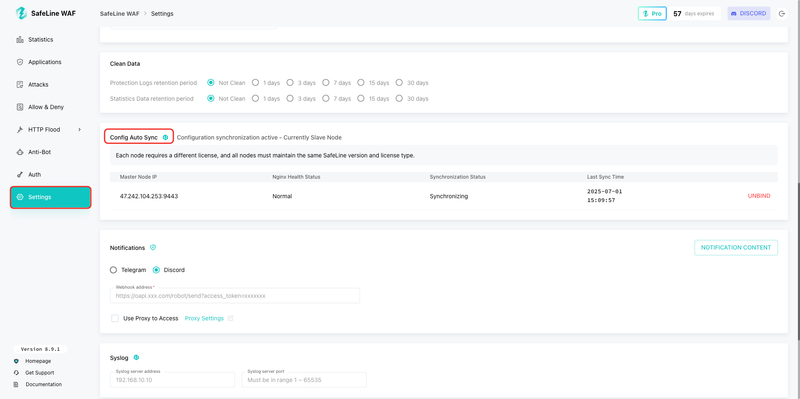Click the Normal Nginx health status
This screenshot has width=800, height=399.
click(282, 196)
